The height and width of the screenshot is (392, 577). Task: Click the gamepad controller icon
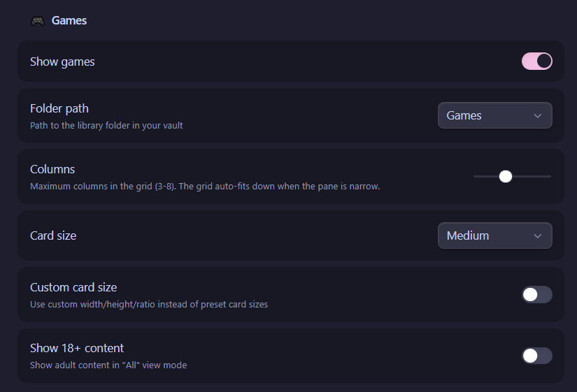click(x=38, y=21)
